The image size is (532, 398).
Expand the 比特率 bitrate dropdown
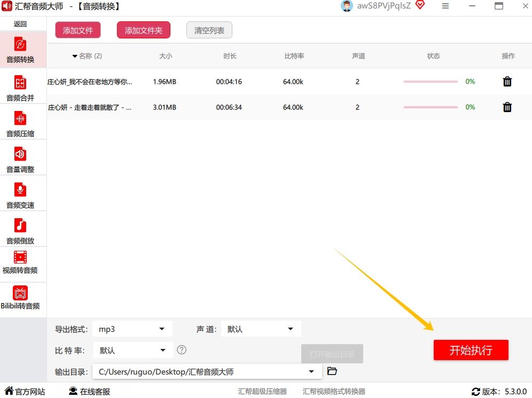point(133,350)
